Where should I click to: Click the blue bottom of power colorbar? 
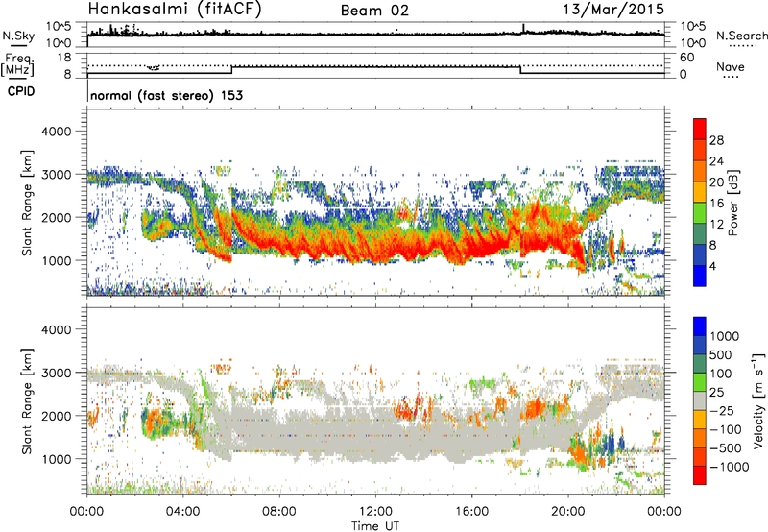700,276
